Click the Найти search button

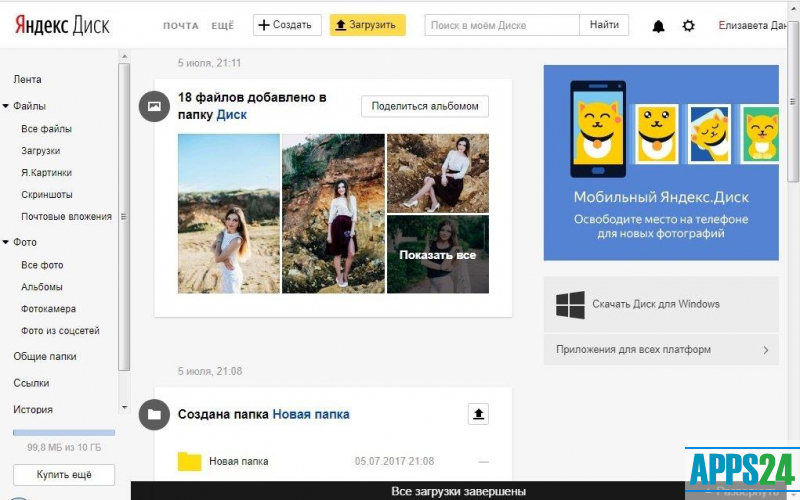coord(604,25)
